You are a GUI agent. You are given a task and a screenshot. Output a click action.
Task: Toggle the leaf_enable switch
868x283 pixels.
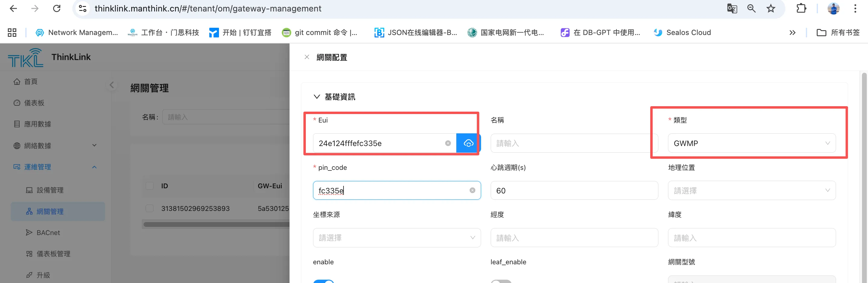(x=501, y=281)
